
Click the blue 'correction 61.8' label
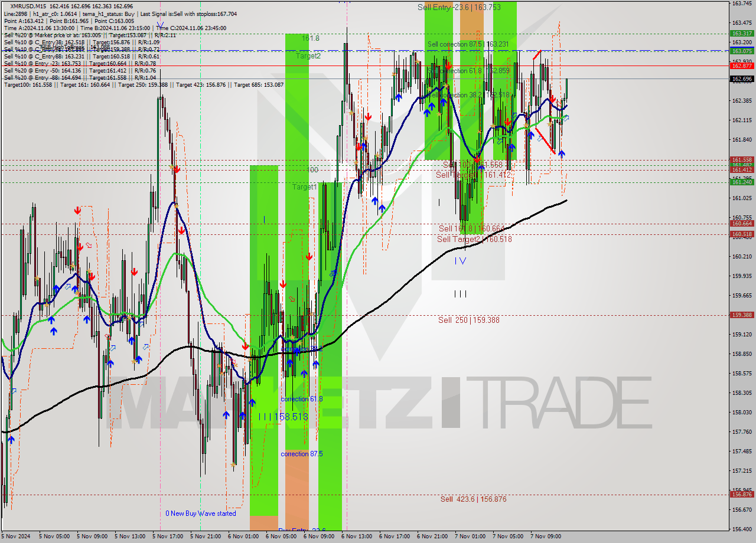(302, 399)
